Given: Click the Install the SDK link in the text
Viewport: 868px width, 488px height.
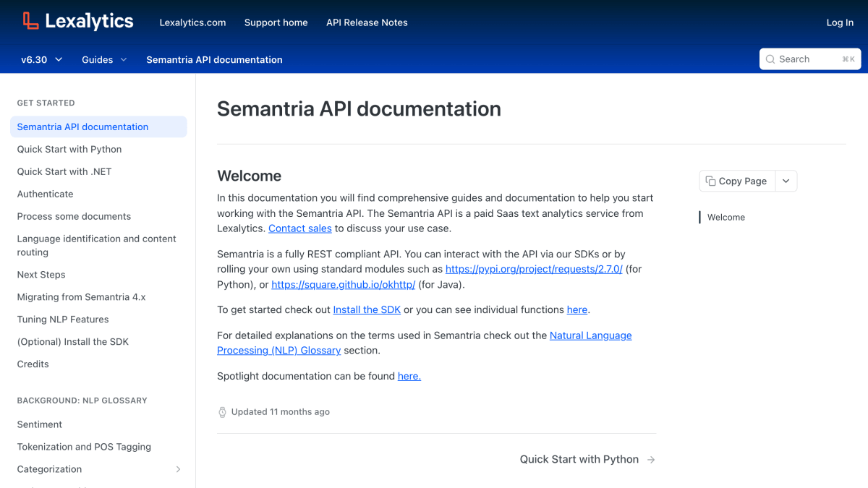Looking at the screenshot, I should [x=367, y=309].
